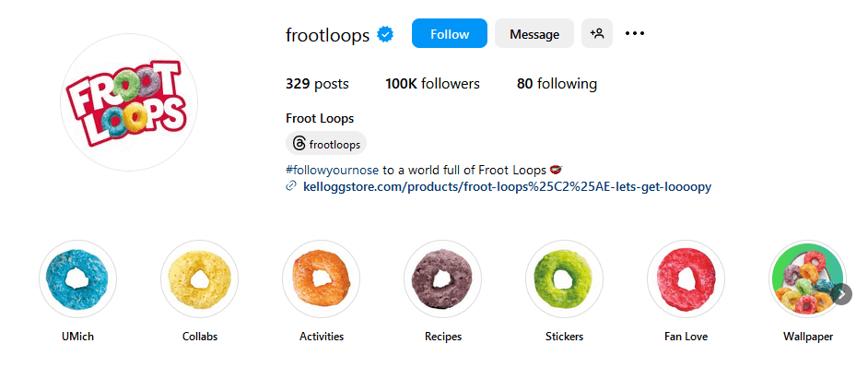View the orange Activities highlight

pyautogui.click(x=321, y=279)
